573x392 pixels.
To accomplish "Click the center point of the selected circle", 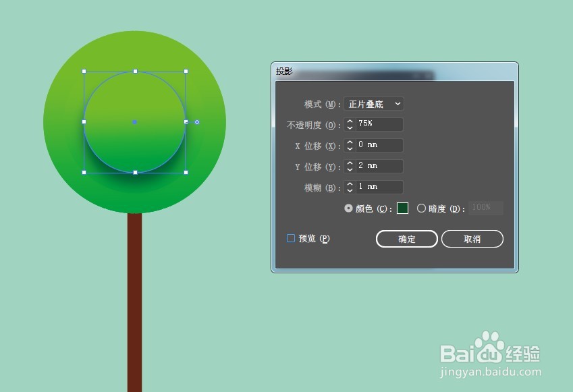I will coord(135,122).
